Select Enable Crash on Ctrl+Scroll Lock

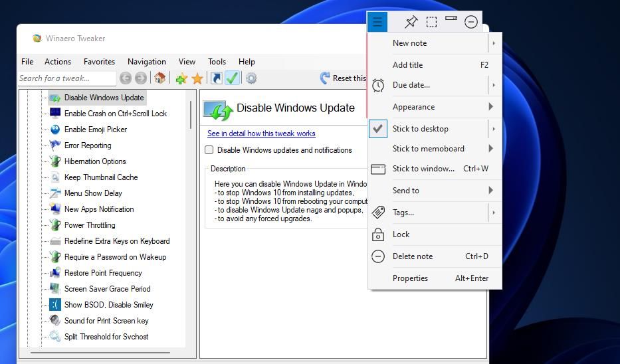tap(116, 114)
